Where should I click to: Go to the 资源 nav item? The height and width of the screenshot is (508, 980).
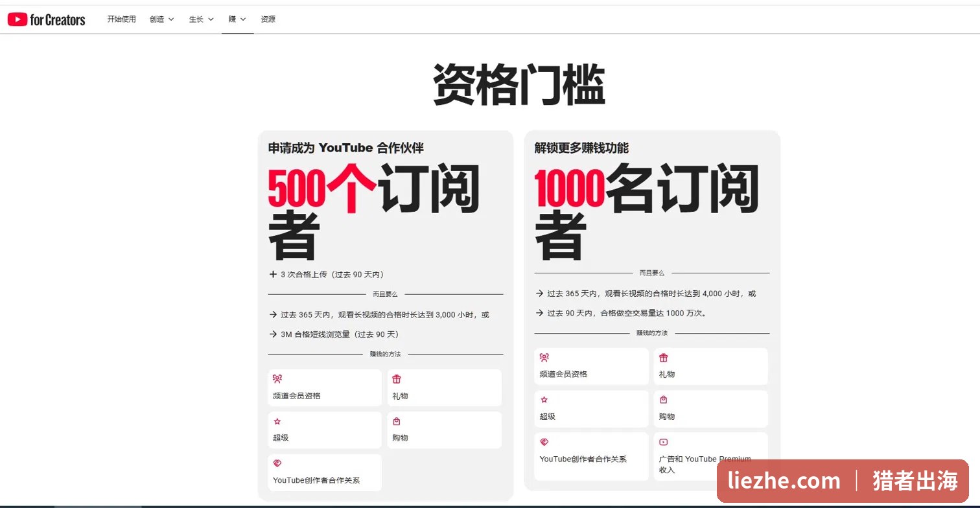(268, 19)
